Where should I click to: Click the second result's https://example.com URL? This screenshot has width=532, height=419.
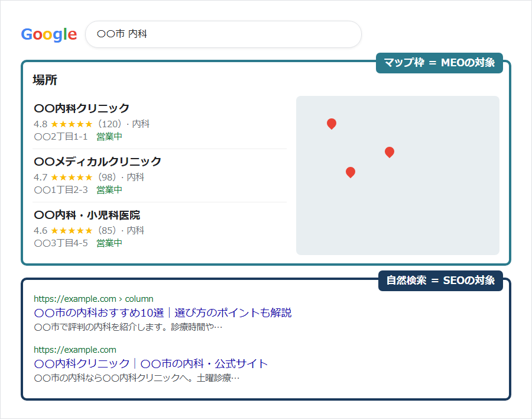(x=75, y=350)
